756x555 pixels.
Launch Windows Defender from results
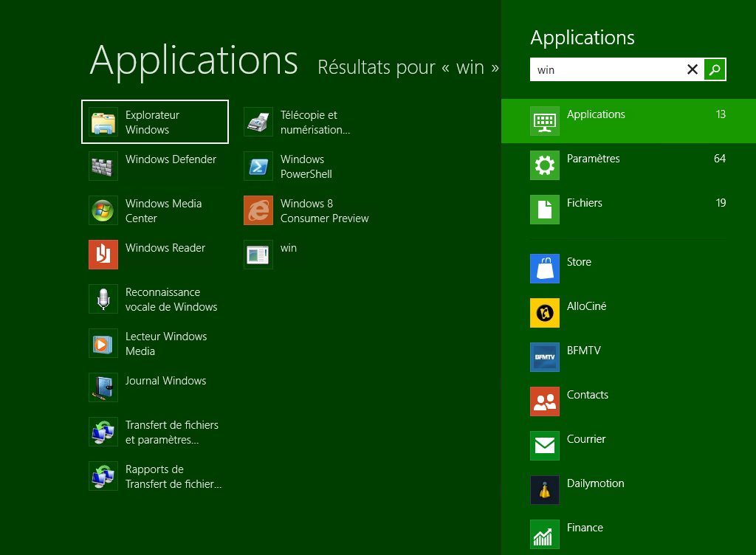tap(155, 166)
